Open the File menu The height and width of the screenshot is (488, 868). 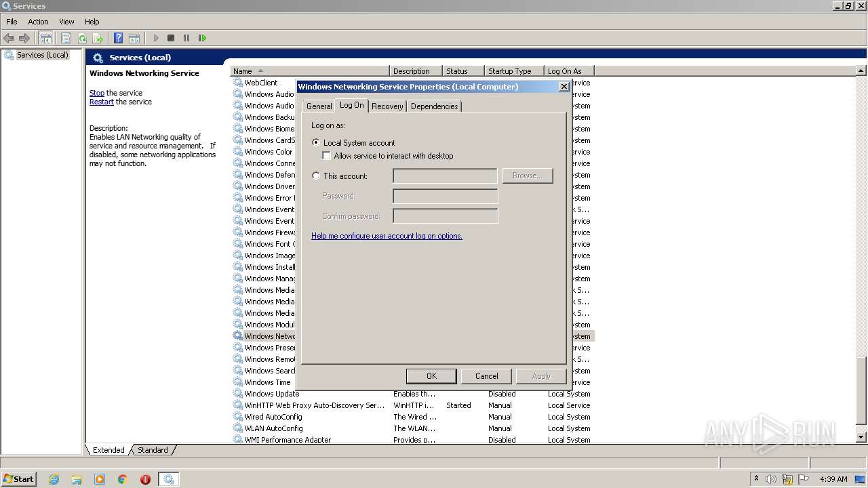(12, 22)
